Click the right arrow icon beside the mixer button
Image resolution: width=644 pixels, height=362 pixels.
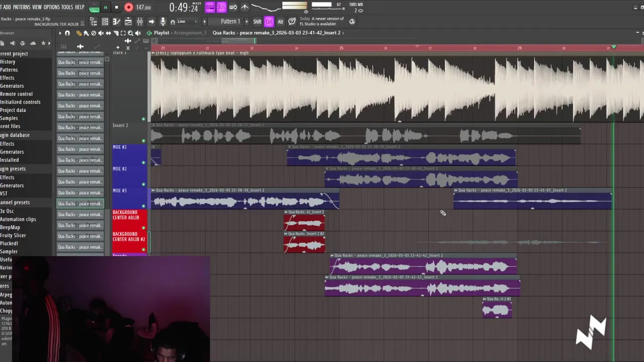pyautogui.click(x=151, y=22)
